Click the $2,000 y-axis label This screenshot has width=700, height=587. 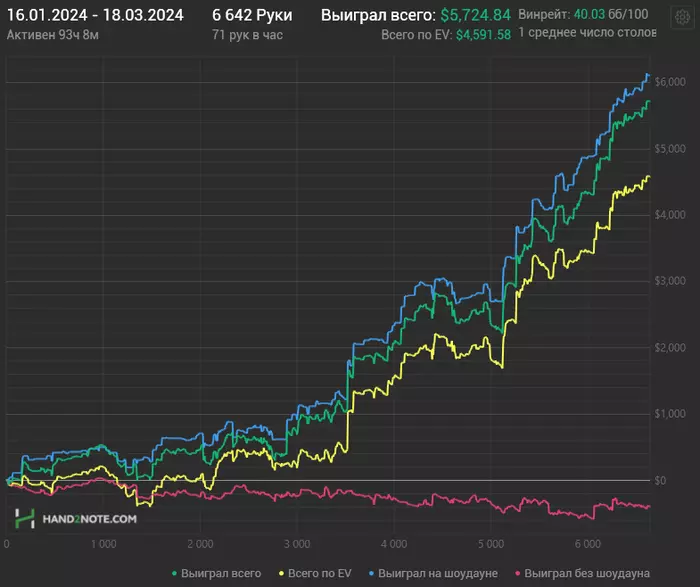click(670, 348)
